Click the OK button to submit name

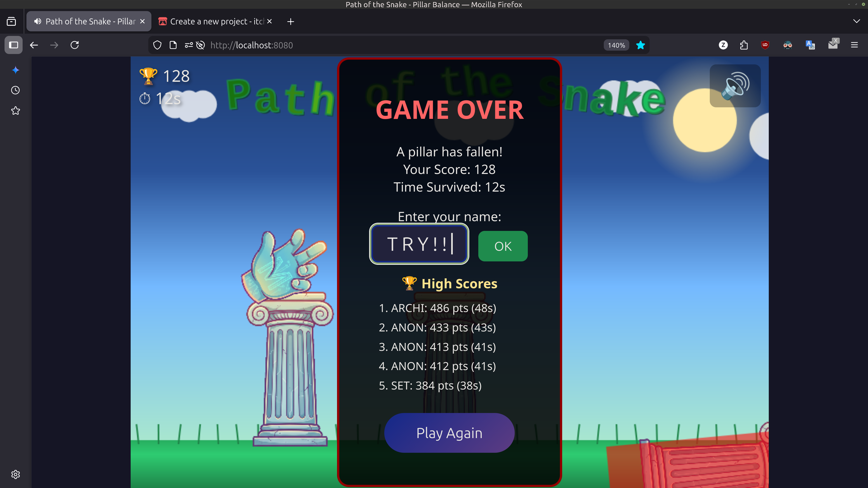point(503,246)
